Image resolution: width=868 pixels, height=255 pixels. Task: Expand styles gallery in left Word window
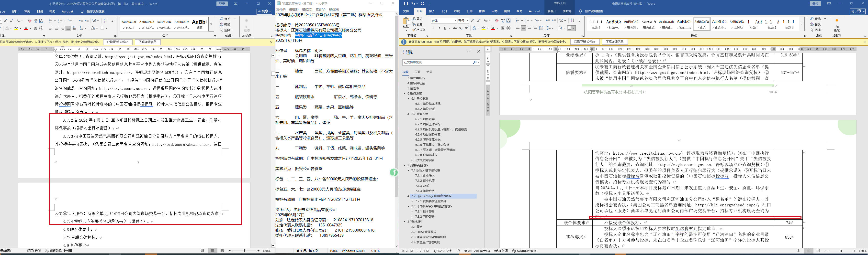coord(211,24)
